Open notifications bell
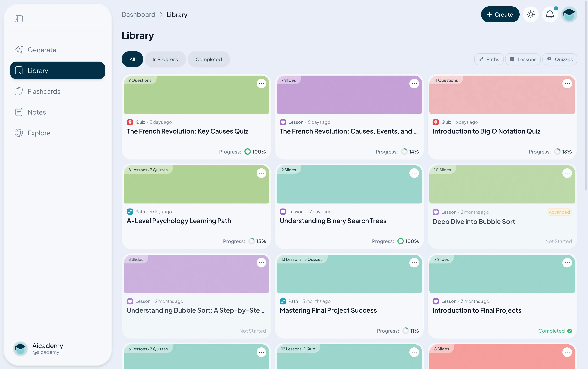Image resolution: width=588 pixels, height=369 pixels. tap(550, 14)
